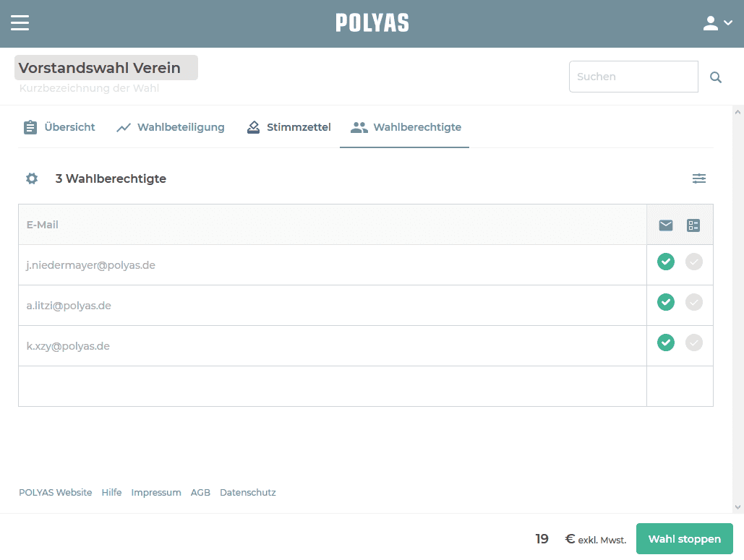Toggle grey vote checkmark for k.xzy@polyas.de

coord(694,343)
